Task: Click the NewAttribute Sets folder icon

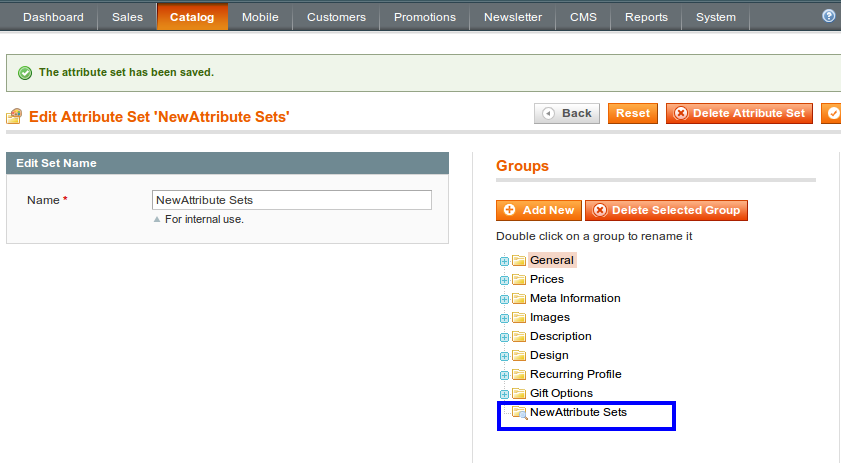Action: (519, 413)
